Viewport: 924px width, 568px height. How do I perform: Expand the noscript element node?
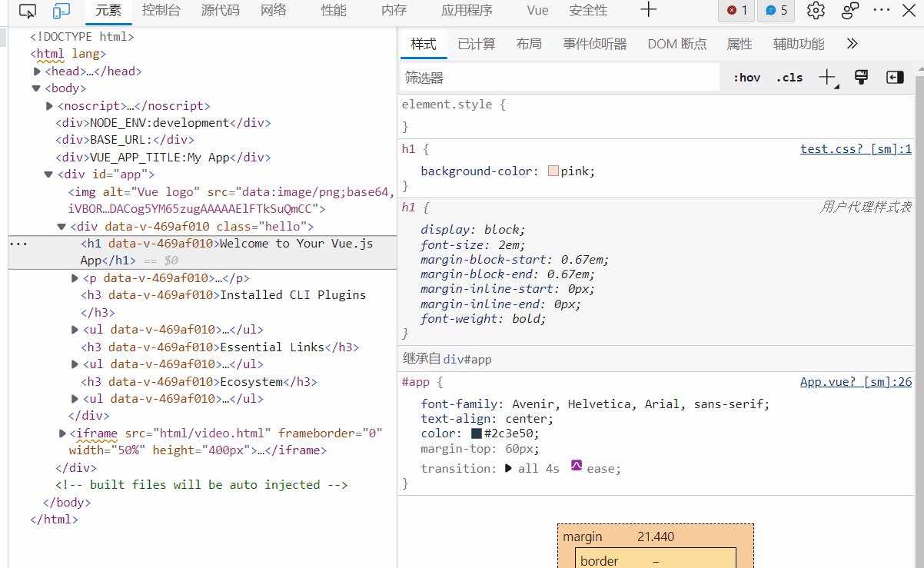click(50, 106)
